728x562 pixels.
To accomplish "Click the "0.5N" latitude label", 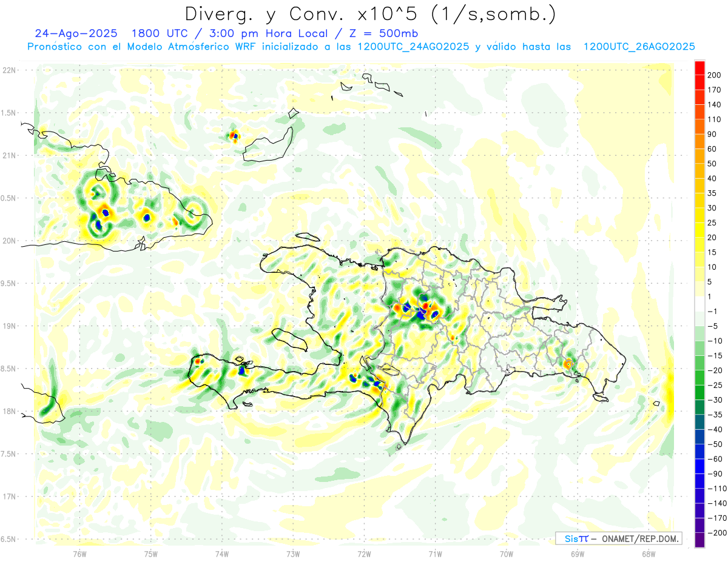I will [9, 198].
